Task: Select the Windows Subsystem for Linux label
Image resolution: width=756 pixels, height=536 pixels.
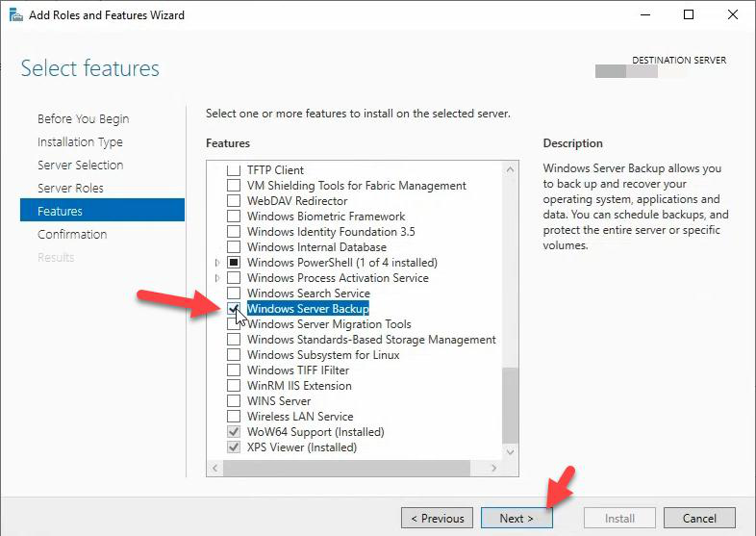Action: pyautogui.click(x=323, y=355)
